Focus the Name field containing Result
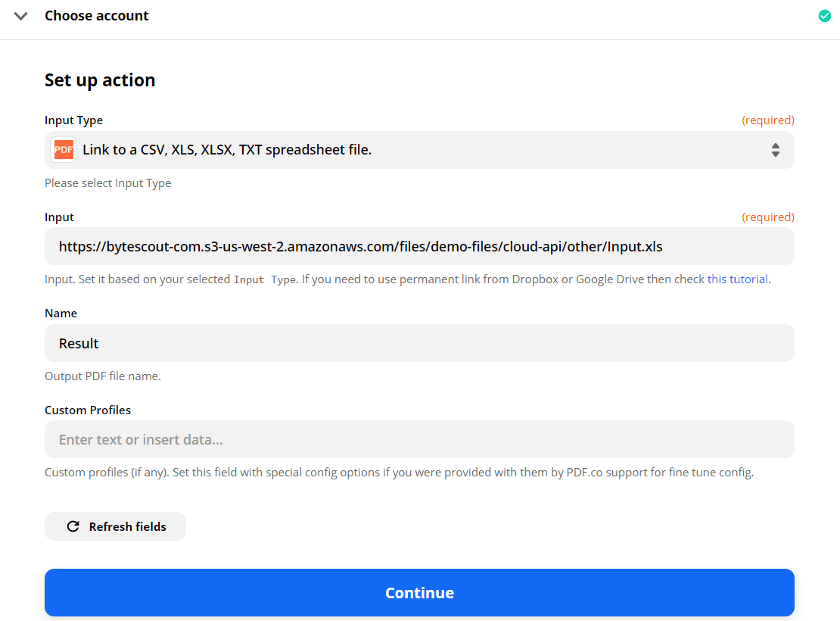Image resolution: width=840 pixels, height=621 pixels. (x=419, y=343)
